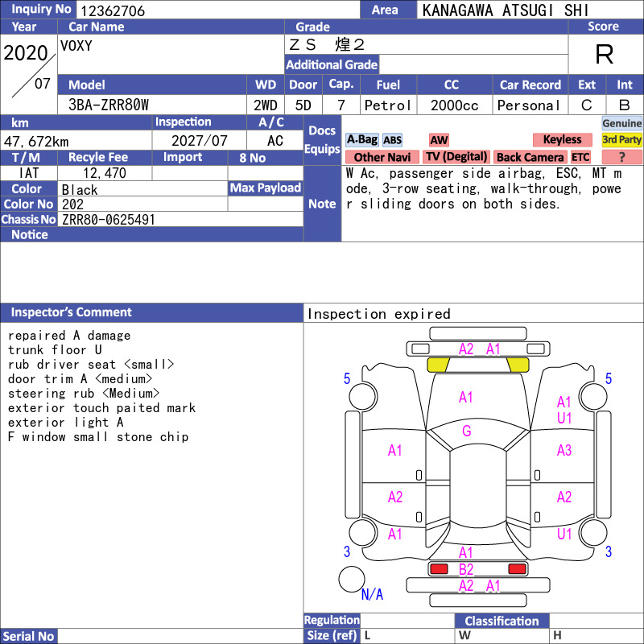This screenshot has height=644, width=644.
Task: Click the Inquiry No value field
Action: [218, 10]
